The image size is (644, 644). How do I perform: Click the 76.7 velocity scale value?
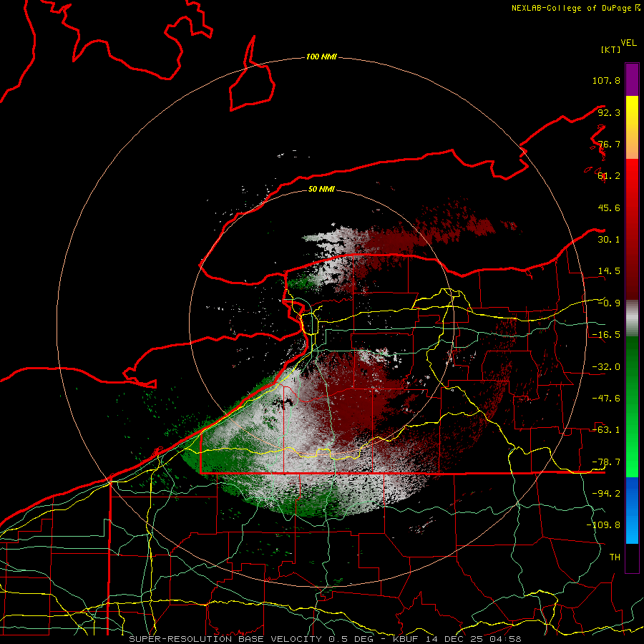(609, 144)
